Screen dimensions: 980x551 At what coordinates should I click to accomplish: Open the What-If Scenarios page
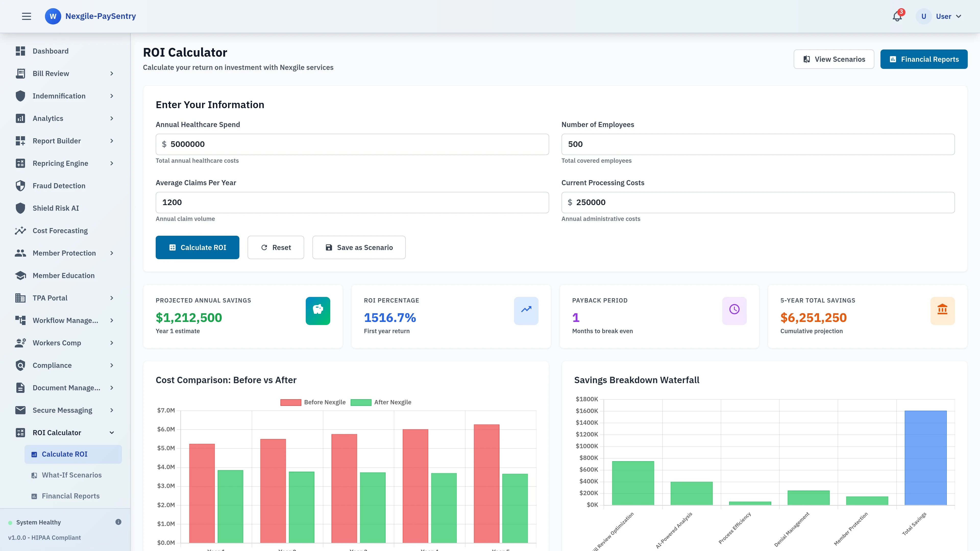coord(71,475)
